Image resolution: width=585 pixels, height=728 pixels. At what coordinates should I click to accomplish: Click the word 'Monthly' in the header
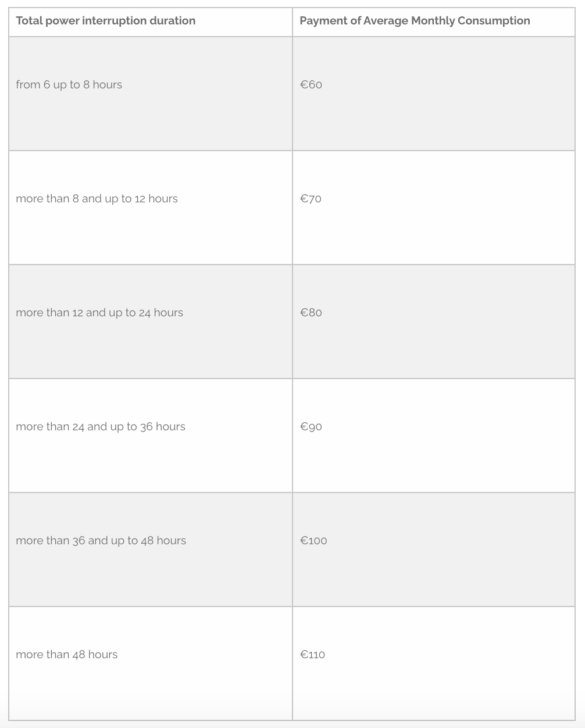coord(433,21)
